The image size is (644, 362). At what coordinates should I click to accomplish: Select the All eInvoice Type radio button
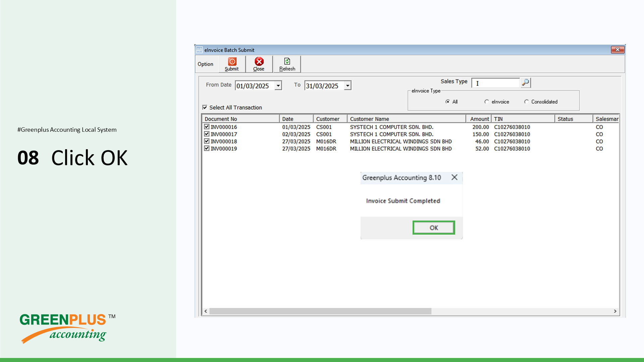coord(447,102)
